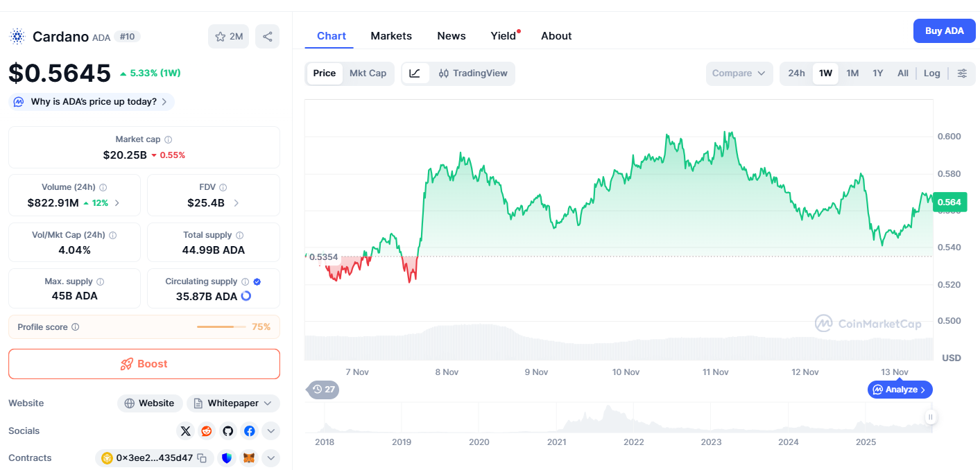Image resolution: width=980 pixels, height=470 pixels.
Task: Expand more socials chevron
Action: click(271, 431)
